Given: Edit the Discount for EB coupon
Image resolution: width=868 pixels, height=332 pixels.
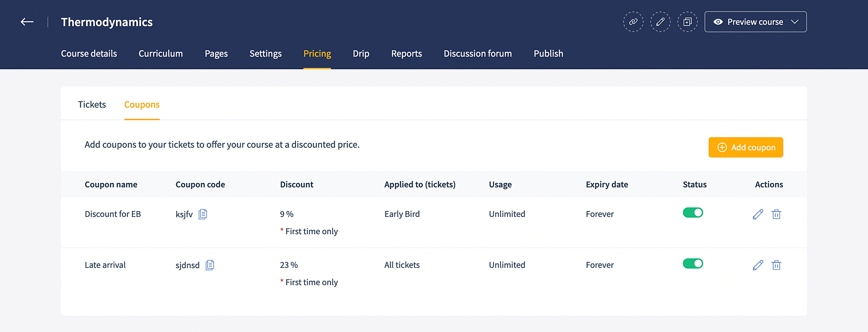Looking at the screenshot, I should click(758, 214).
